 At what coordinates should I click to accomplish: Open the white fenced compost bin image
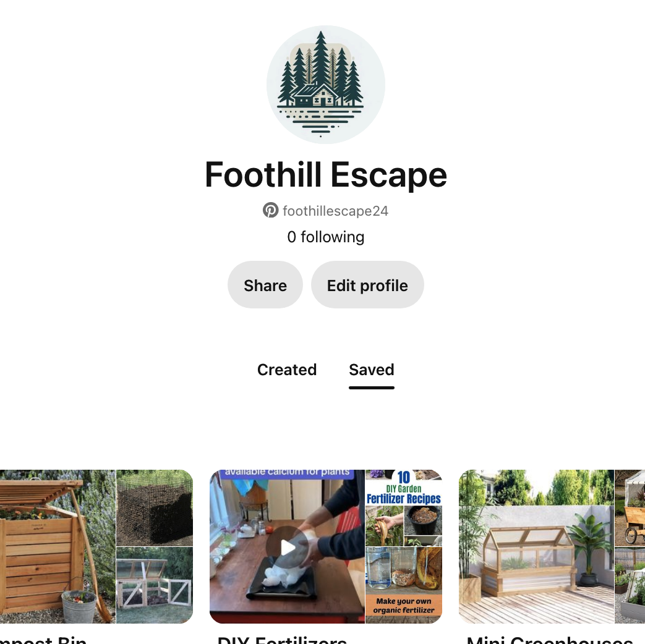(x=155, y=585)
